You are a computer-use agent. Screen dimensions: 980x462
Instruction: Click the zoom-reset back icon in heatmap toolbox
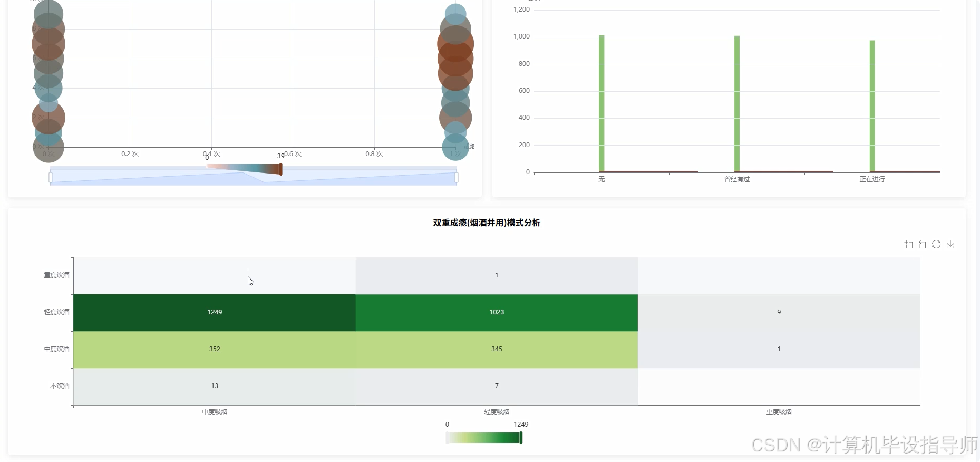point(922,245)
